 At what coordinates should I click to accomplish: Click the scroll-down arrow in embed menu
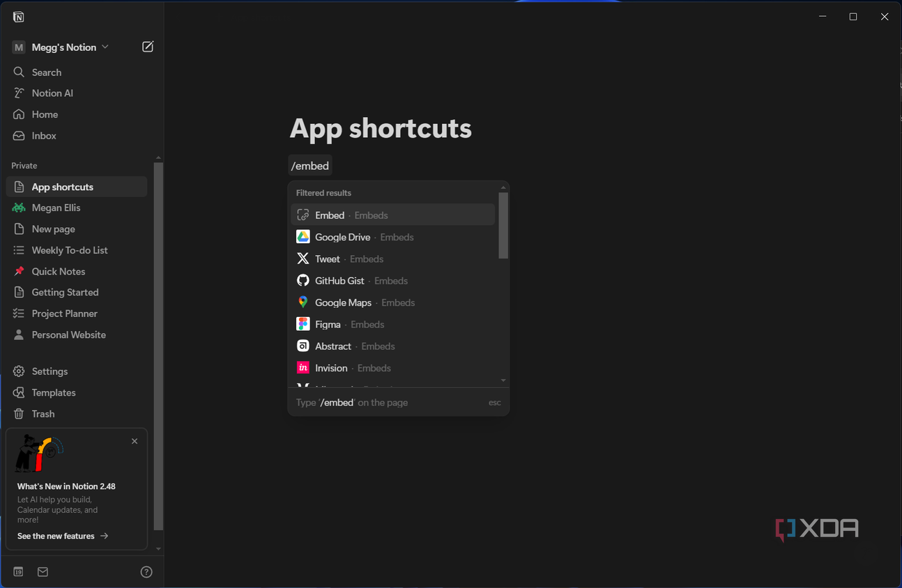(503, 380)
